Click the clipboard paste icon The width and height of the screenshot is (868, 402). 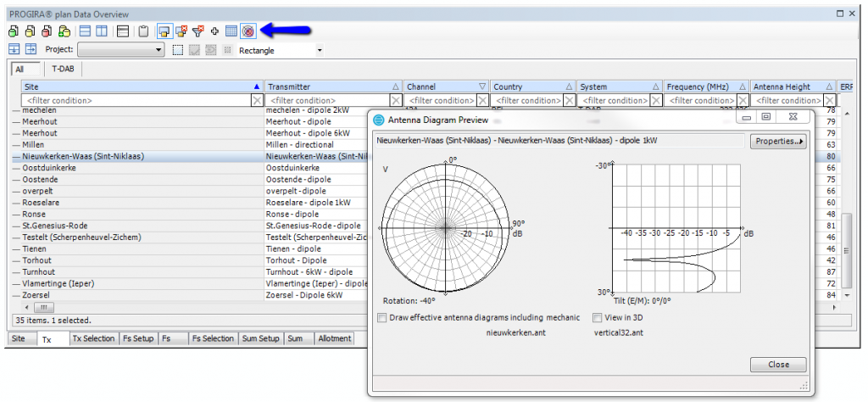point(143,31)
